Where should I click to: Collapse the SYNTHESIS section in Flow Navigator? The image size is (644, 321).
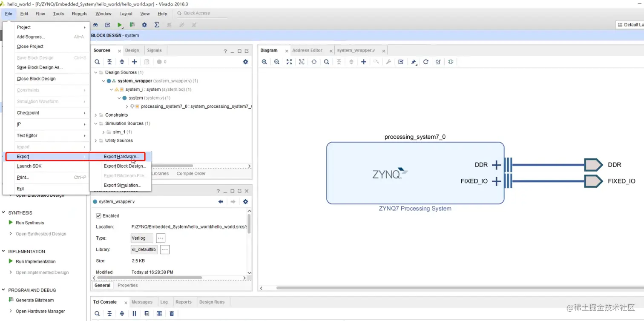coord(3,212)
